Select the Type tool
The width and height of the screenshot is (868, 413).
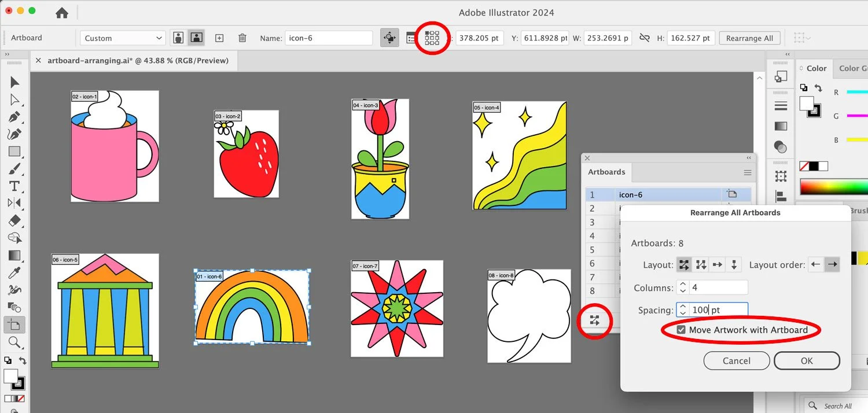(14, 186)
